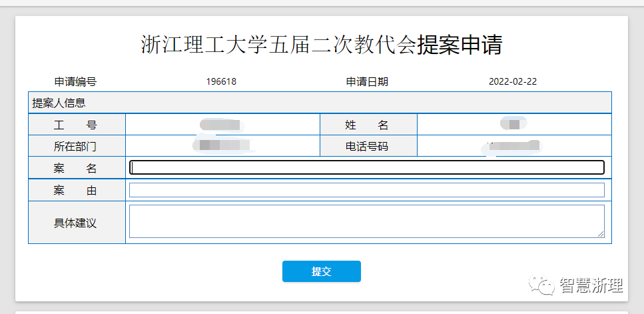Select the application number 196618
This screenshot has width=644, height=314.
coord(221,82)
